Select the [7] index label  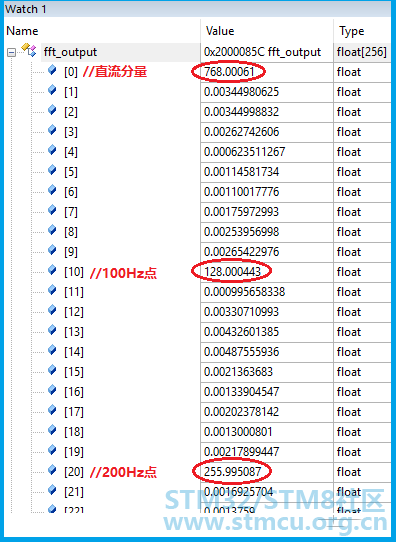[71, 212]
